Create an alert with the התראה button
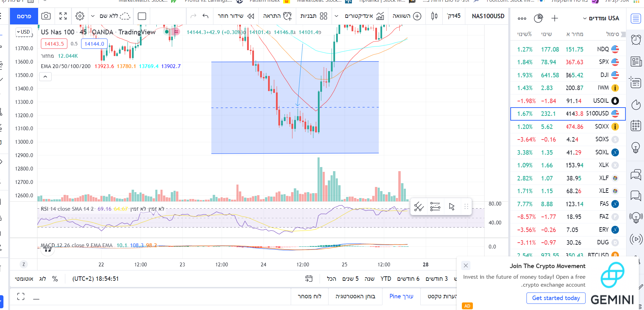 (x=277, y=16)
